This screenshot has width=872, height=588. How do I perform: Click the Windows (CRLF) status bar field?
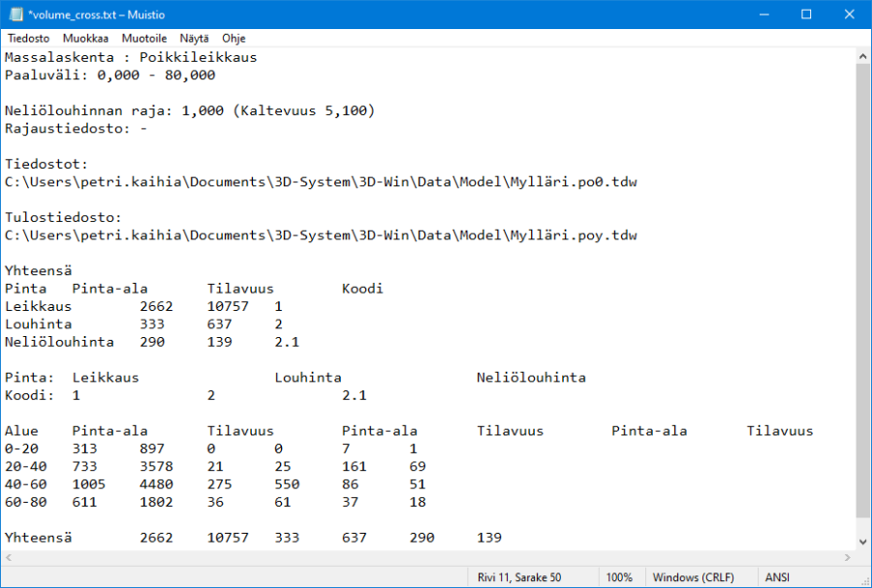coord(692,577)
